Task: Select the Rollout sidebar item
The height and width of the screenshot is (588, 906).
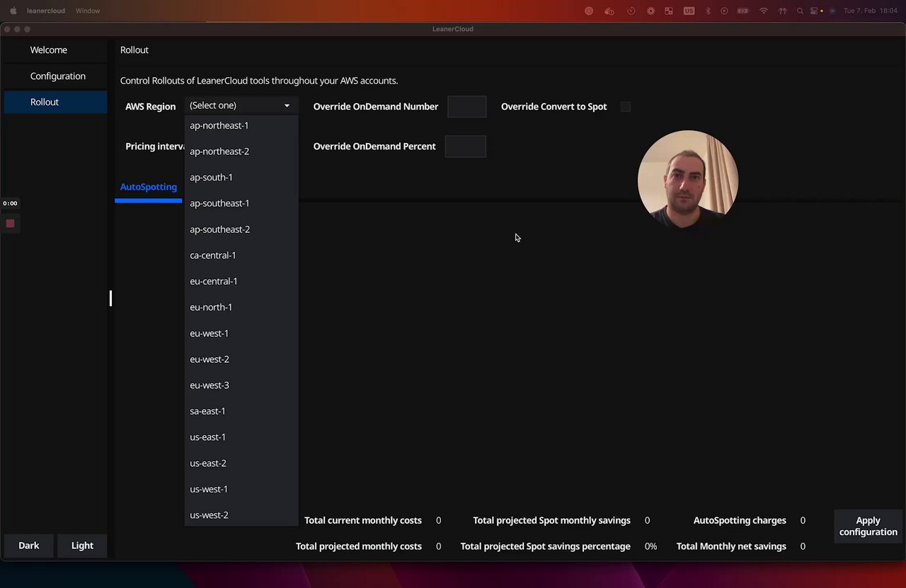Action: (55, 102)
